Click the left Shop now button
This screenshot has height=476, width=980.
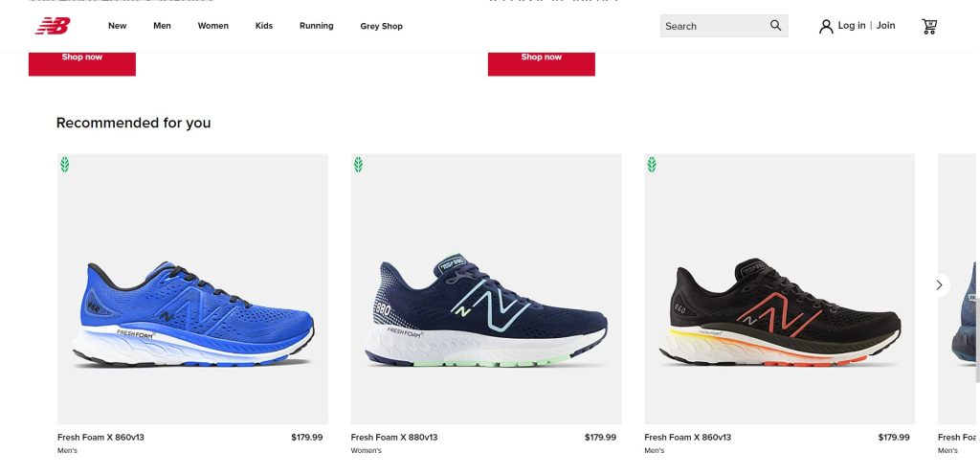click(x=82, y=58)
